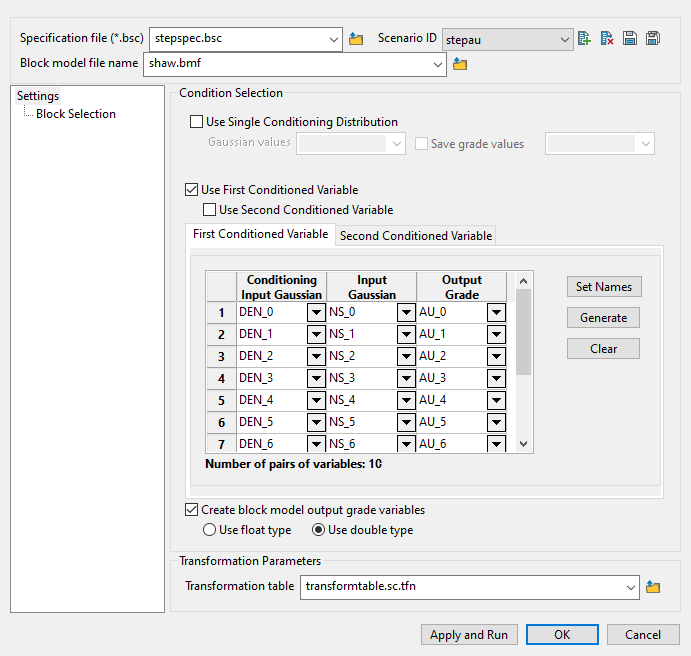Click the delete scenario icon
This screenshot has width=691, height=656.
coord(607,39)
